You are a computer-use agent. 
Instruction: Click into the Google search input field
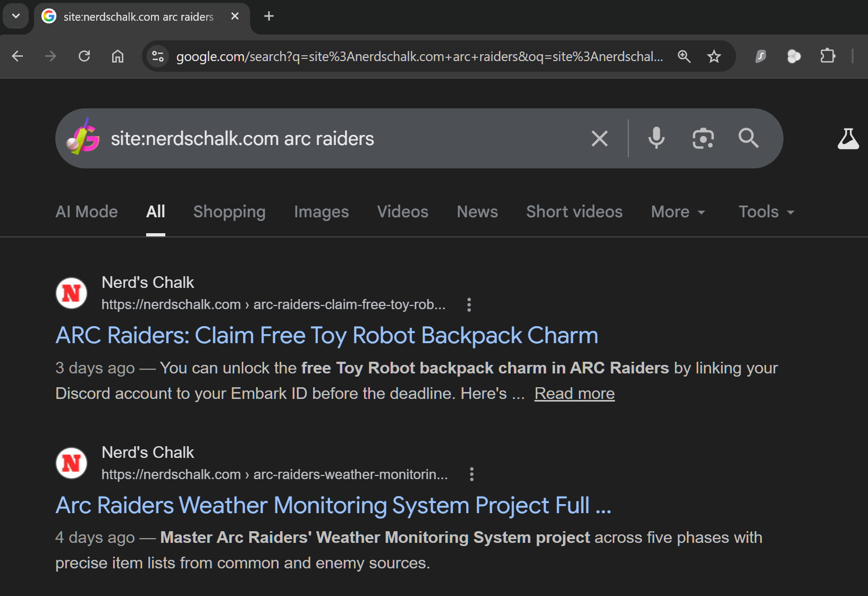pos(340,139)
